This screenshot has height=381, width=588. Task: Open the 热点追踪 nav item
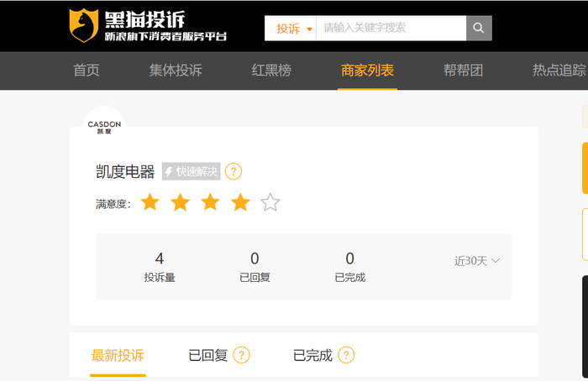click(559, 70)
